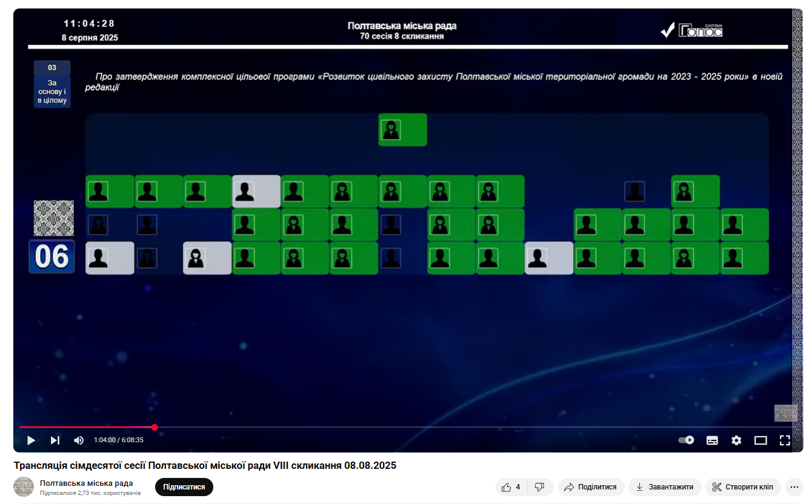Switch to theater mode view
Image resolution: width=812 pixels, height=504 pixels.
coord(760,440)
